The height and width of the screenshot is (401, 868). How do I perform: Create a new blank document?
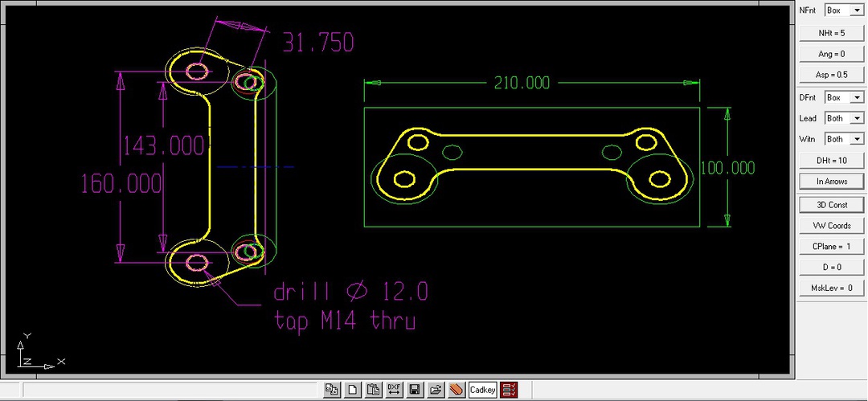[353, 391]
